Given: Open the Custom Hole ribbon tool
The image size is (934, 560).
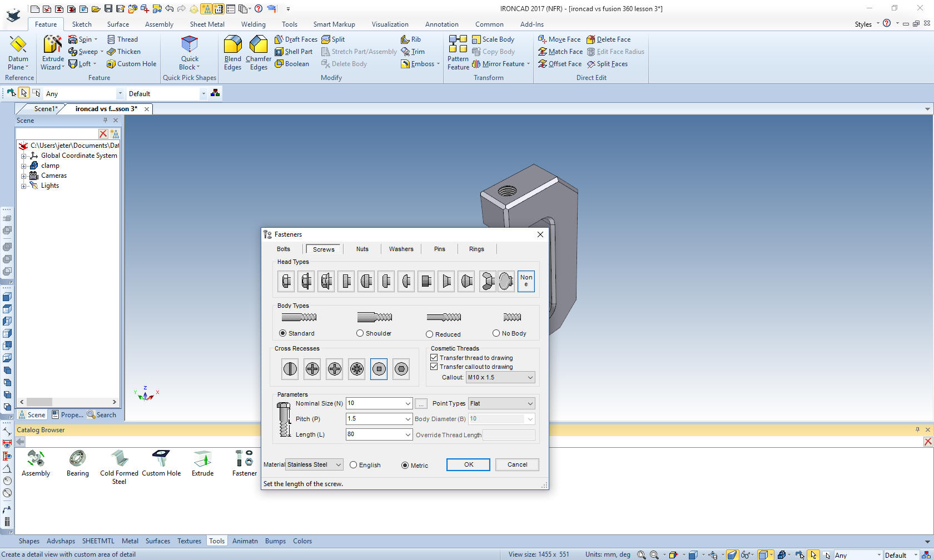Looking at the screenshot, I should point(131,64).
